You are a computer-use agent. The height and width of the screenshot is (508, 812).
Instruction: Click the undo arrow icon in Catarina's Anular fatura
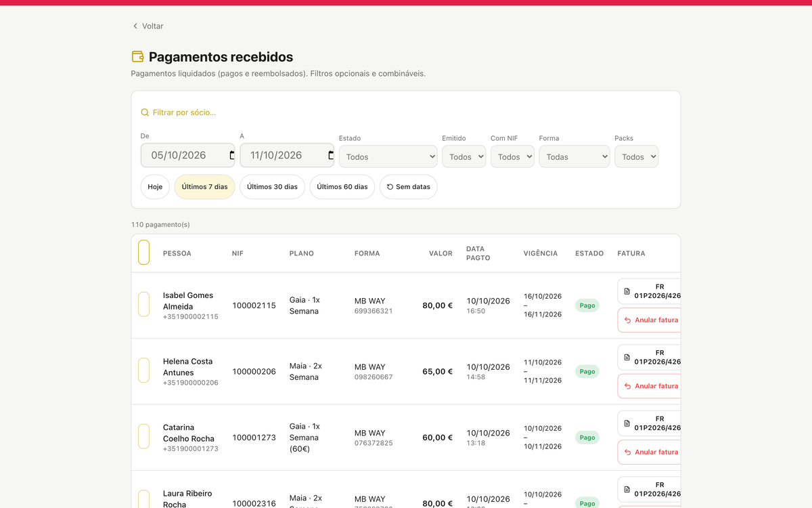628,452
